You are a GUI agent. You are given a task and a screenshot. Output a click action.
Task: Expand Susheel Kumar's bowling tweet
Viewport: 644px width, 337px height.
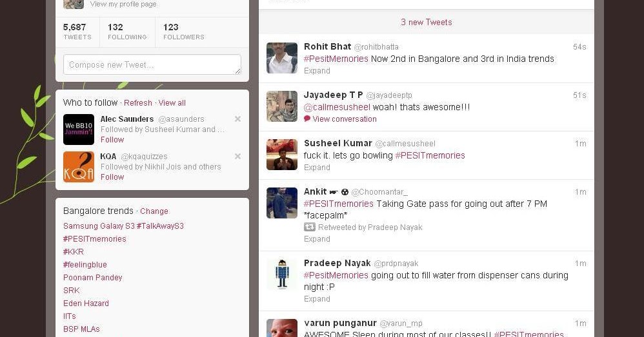(x=317, y=168)
